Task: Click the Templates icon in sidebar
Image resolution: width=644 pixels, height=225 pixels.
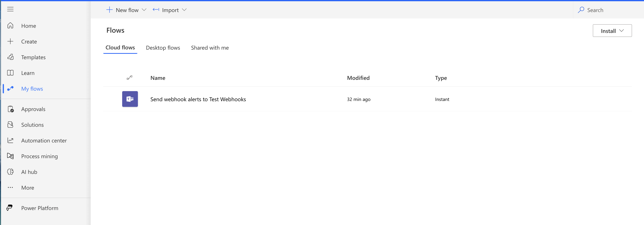Action: point(10,57)
